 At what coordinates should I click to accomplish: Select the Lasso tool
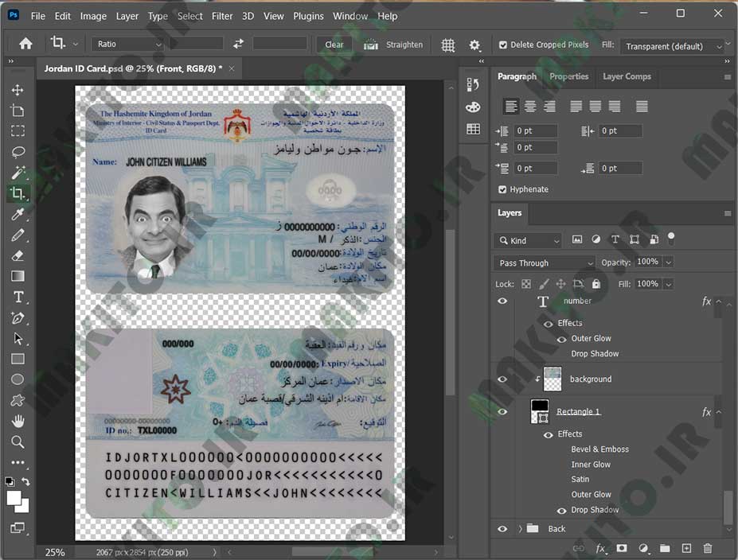pos(18,152)
